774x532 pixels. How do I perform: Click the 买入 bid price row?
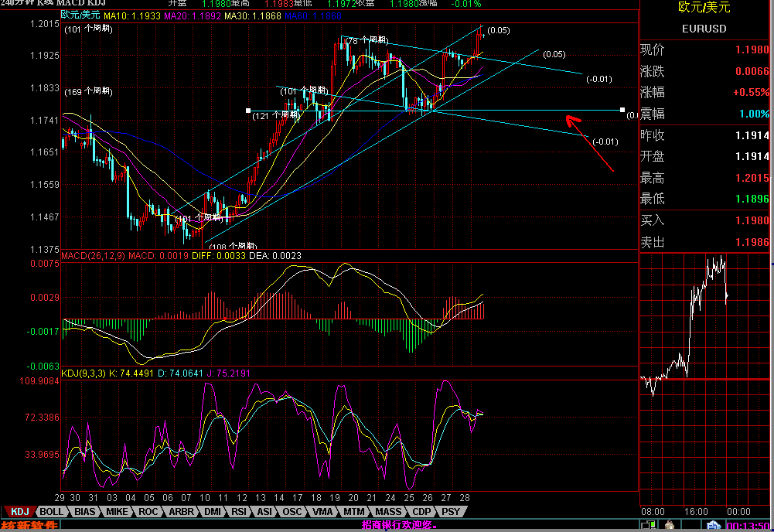(x=704, y=220)
